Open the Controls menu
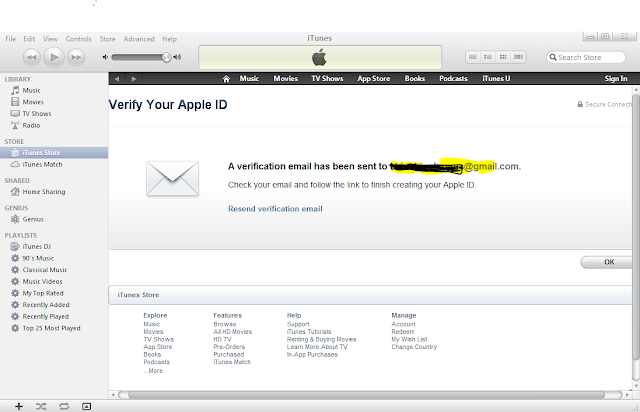The image size is (640, 412). pyautogui.click(x=78, y=39)
